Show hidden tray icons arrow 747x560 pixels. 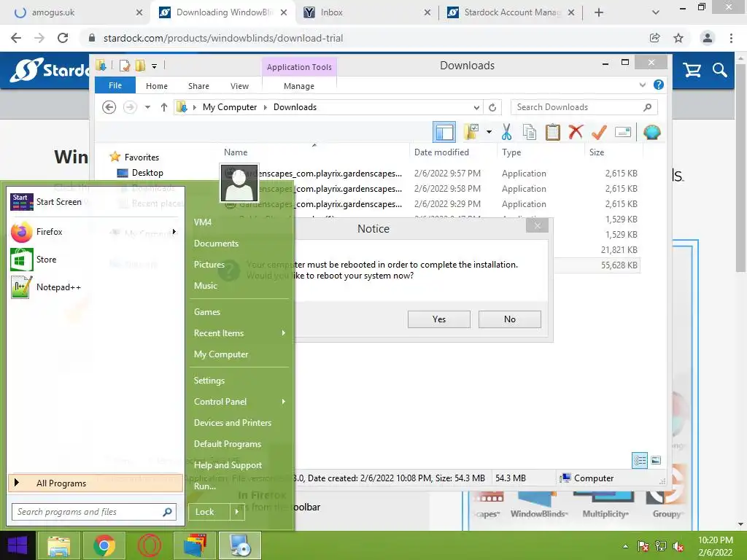click(625, 546)
